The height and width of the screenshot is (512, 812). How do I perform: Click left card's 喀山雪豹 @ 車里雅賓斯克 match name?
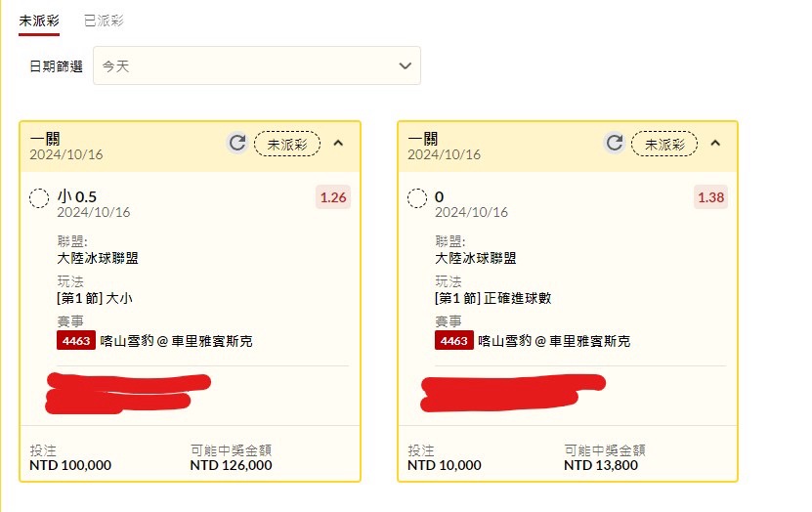[177, 341]
